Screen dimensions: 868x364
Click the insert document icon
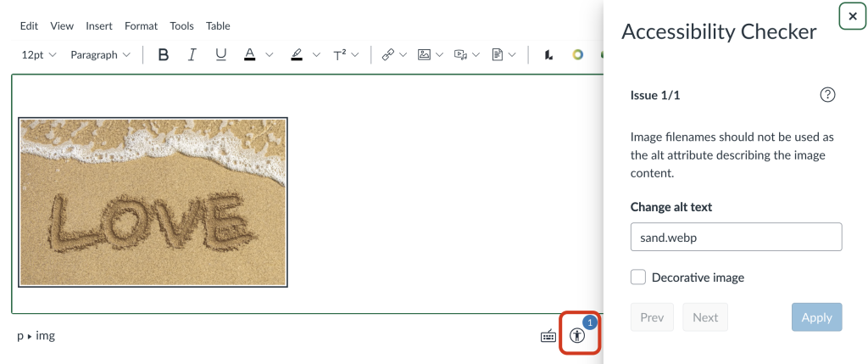(x=498, y=55)
